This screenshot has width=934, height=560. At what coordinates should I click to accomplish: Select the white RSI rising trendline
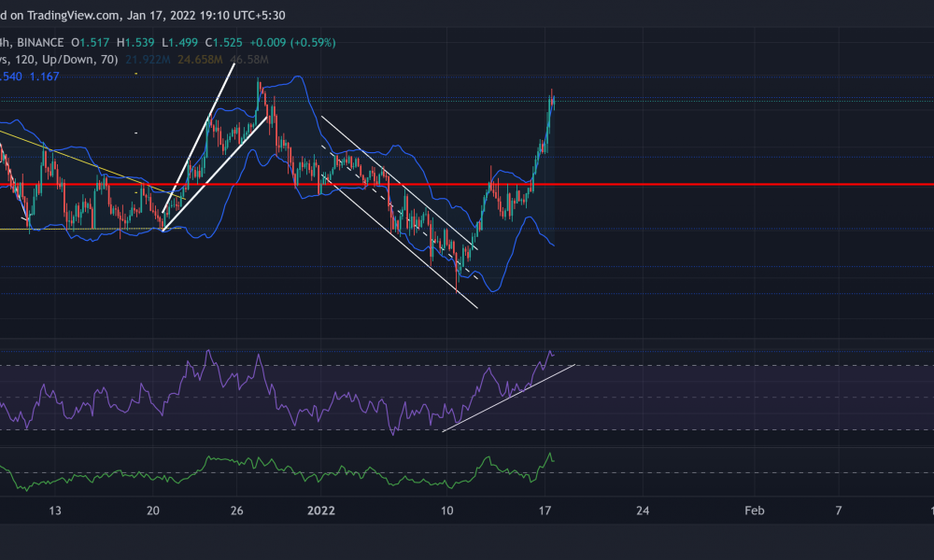click(x=509, y=398)
